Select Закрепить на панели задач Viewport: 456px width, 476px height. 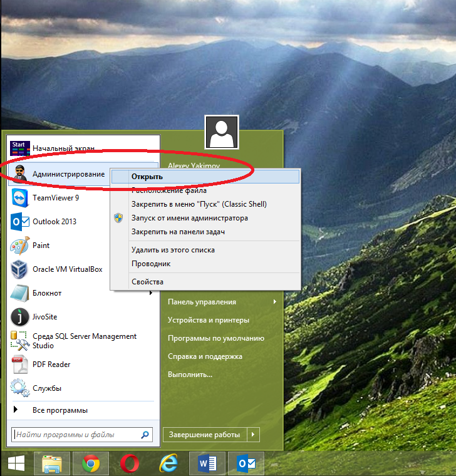205,232
